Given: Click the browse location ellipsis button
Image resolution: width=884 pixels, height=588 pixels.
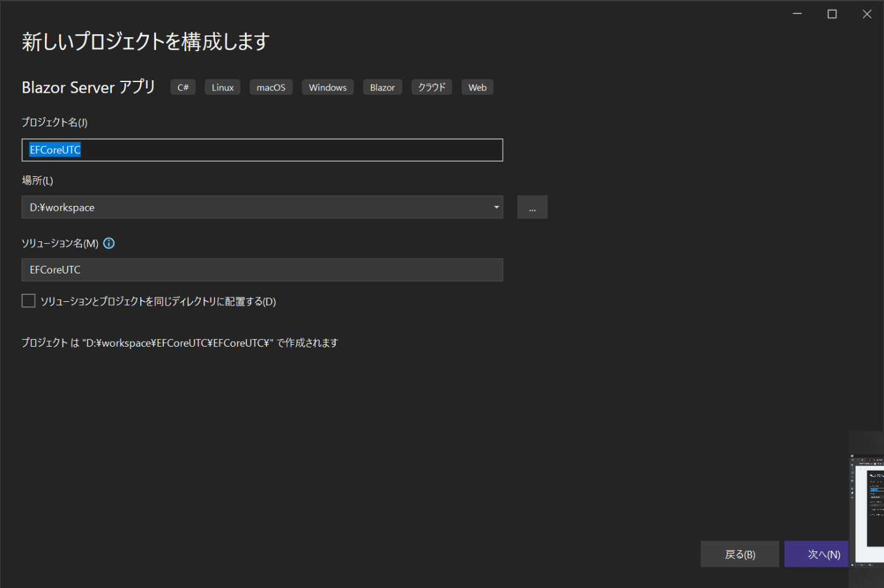Looking at the screenshot, I should pyautogui.click(x=532, y=207).
